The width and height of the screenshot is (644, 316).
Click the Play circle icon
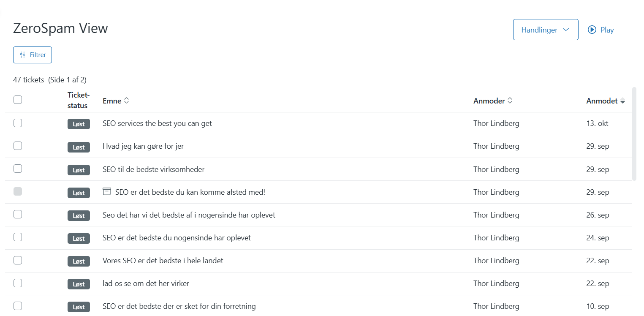click(592, 30)
